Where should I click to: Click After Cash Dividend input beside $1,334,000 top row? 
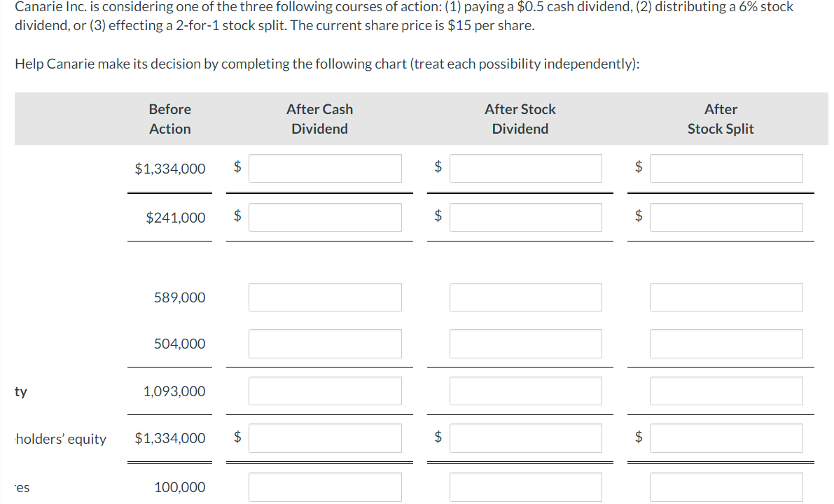tap(325, 169)
